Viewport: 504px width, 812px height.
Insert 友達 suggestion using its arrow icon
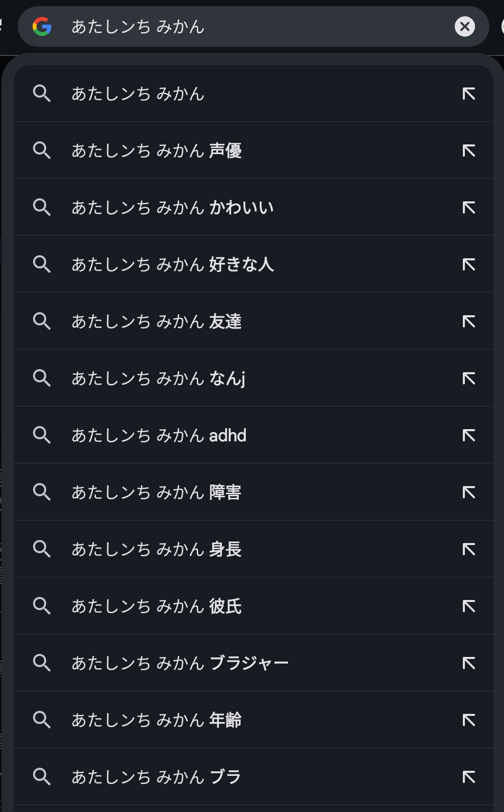point(468,321)
